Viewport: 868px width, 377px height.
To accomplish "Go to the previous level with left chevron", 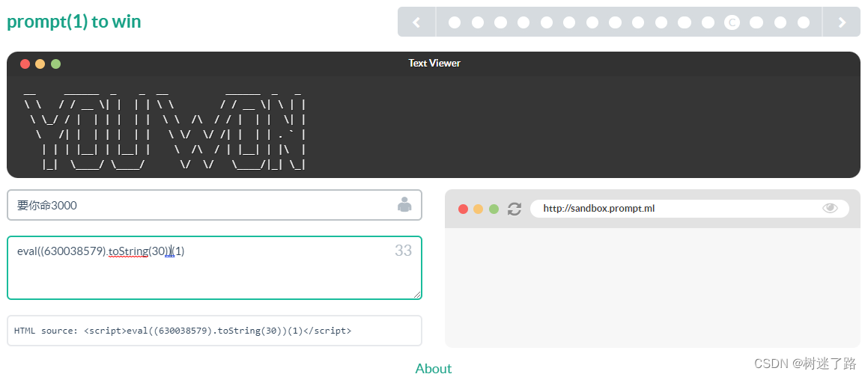I will tap(417, 22).
